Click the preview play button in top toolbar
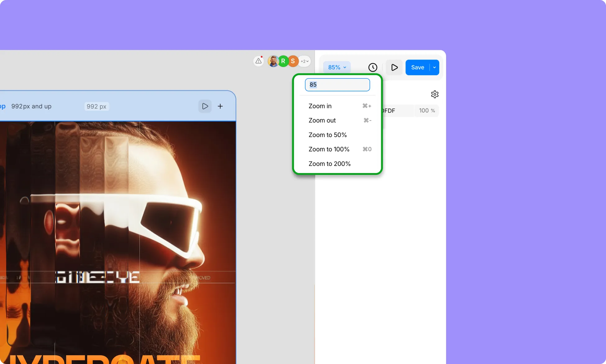Screen dimensions: 606x364 click(394, 67)
